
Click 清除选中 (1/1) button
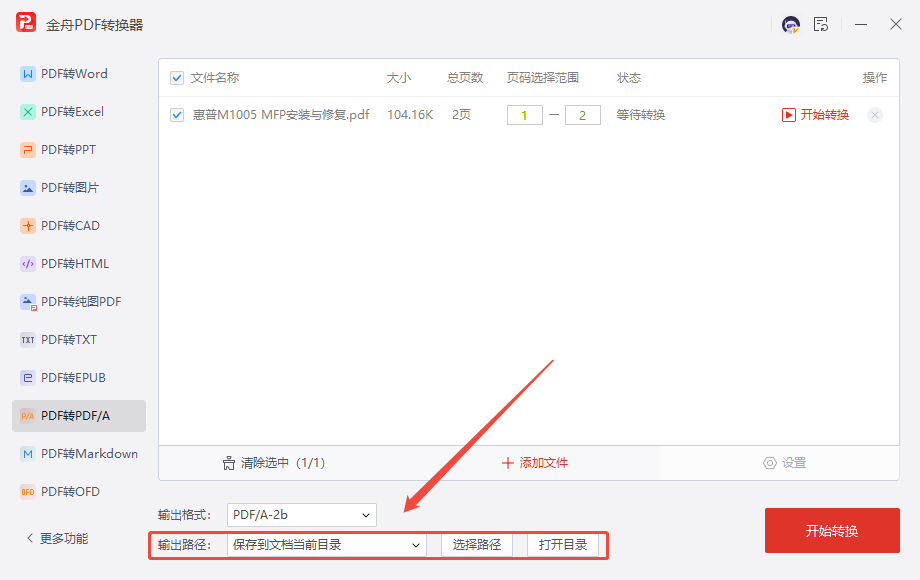pyautogui.click(x=273, y=463)
